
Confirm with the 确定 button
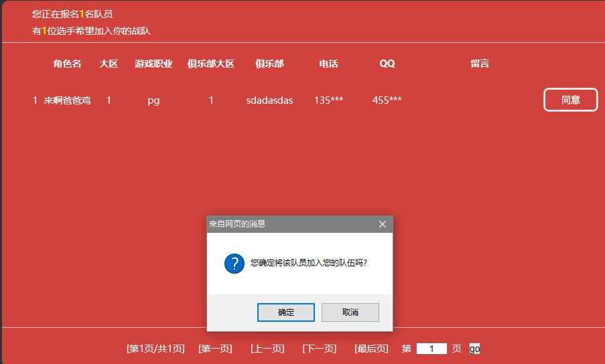[286, 312]
